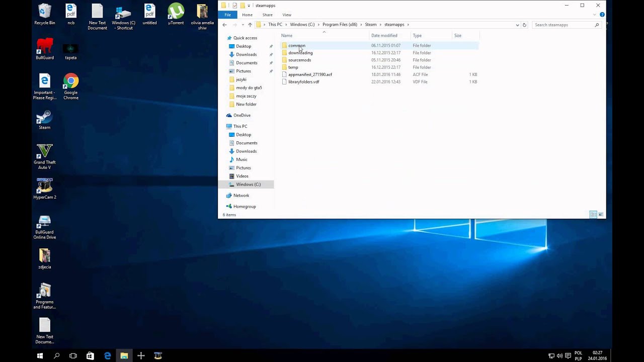Screen dimensions: 644x362
Task: Expand the ribbon with the chevron
Action: pos(594,15)
